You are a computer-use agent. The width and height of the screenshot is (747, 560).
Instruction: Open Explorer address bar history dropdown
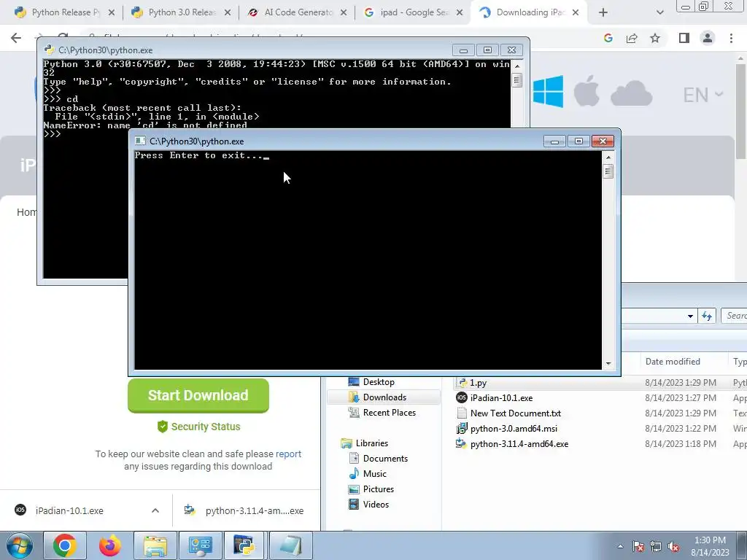click(690, 316)
